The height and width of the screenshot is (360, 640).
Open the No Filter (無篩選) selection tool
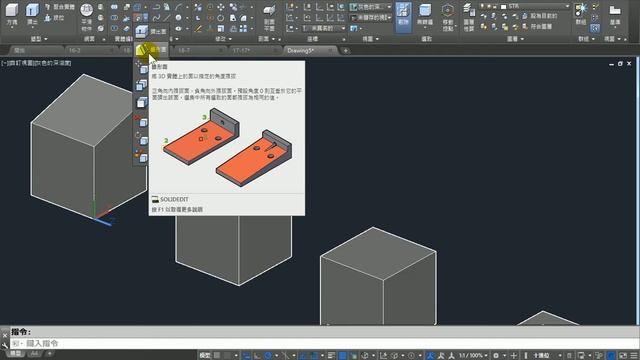click(x=425, y=16)
